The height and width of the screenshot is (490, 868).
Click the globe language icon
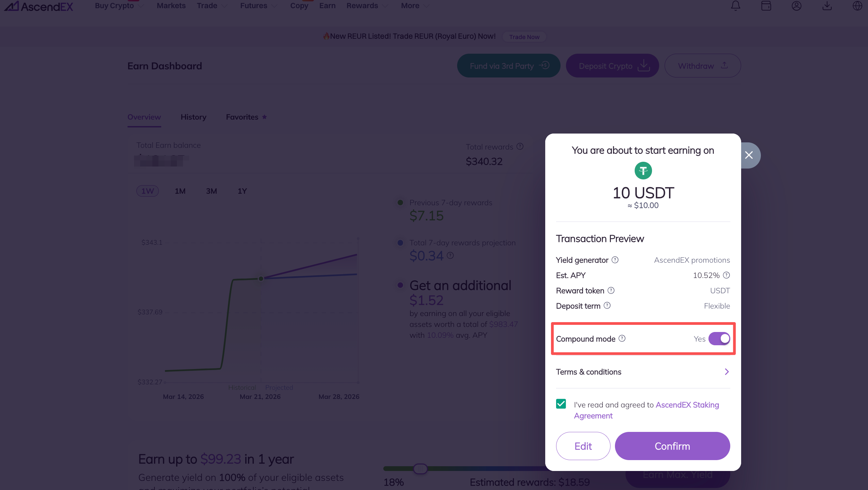point(857,6)
